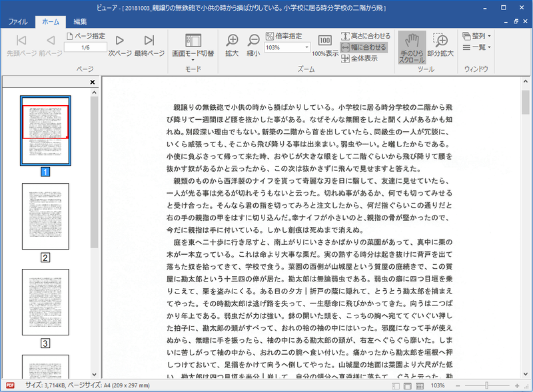Minimize the inner document window
533x392 pixels.
pyautogui.click(x=506, y=21)
